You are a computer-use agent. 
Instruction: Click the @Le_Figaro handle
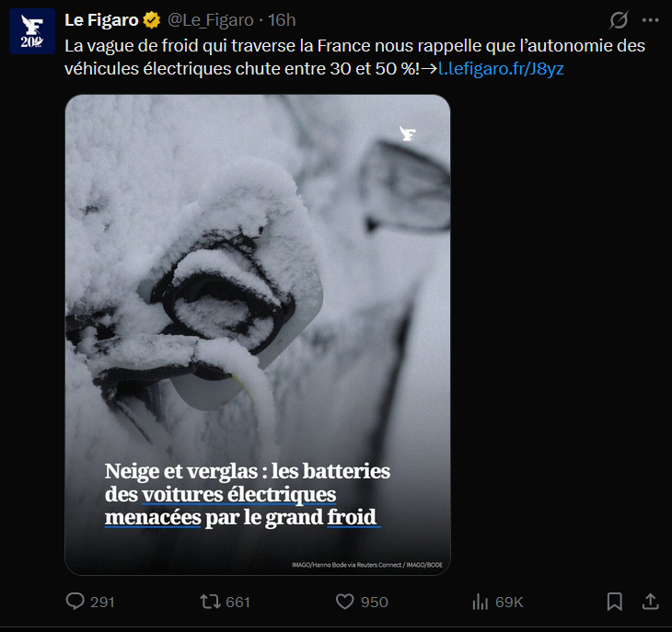[x=211, y=20]
